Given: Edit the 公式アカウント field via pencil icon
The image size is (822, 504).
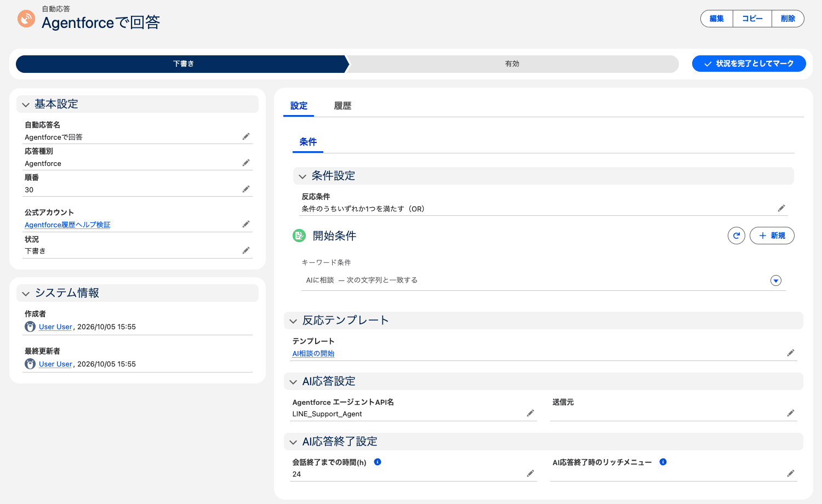Looking at the screenshot, I should pos(246,224).
